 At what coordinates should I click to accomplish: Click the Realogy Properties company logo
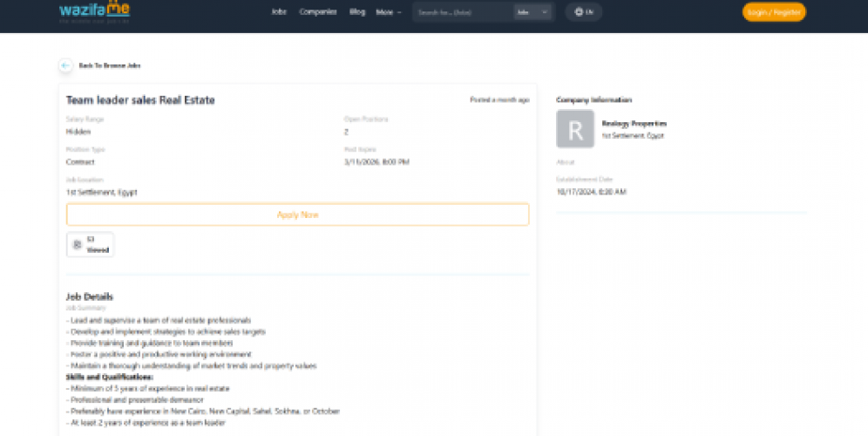click(575, 129)
